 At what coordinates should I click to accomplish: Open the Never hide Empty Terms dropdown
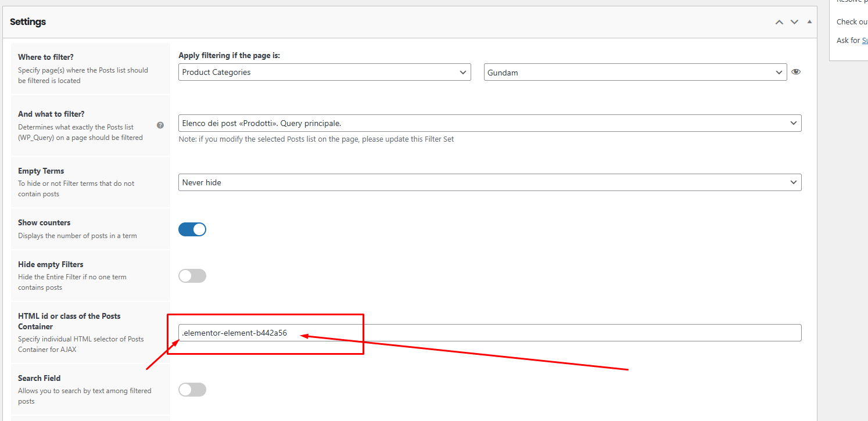coord(490,182)
